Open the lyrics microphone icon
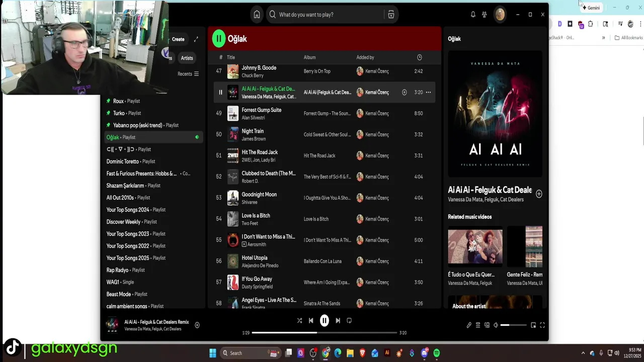 click(x=469, y=325)
